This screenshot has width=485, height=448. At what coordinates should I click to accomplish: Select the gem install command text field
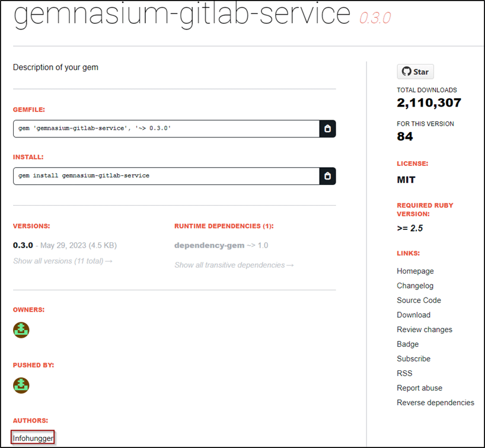click(x=166, y=176)
